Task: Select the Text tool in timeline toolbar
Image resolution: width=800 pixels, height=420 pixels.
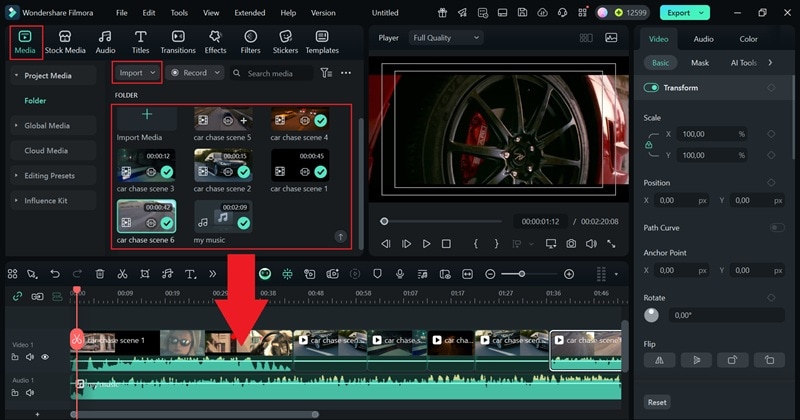Action: point(190,274)
